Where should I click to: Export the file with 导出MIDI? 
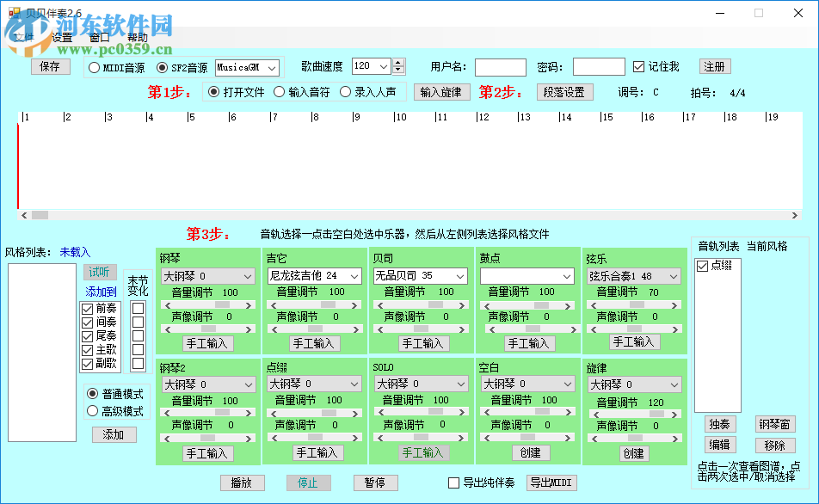point(551,482)
